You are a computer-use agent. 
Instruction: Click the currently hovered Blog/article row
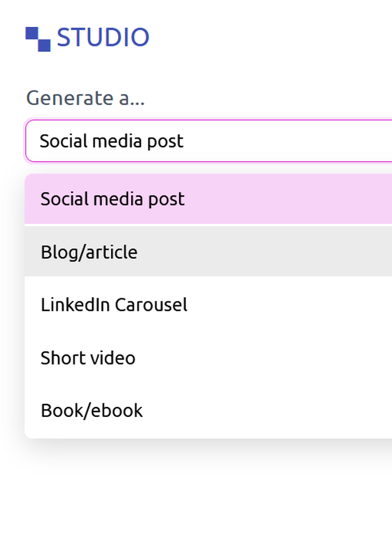(89, 252)
